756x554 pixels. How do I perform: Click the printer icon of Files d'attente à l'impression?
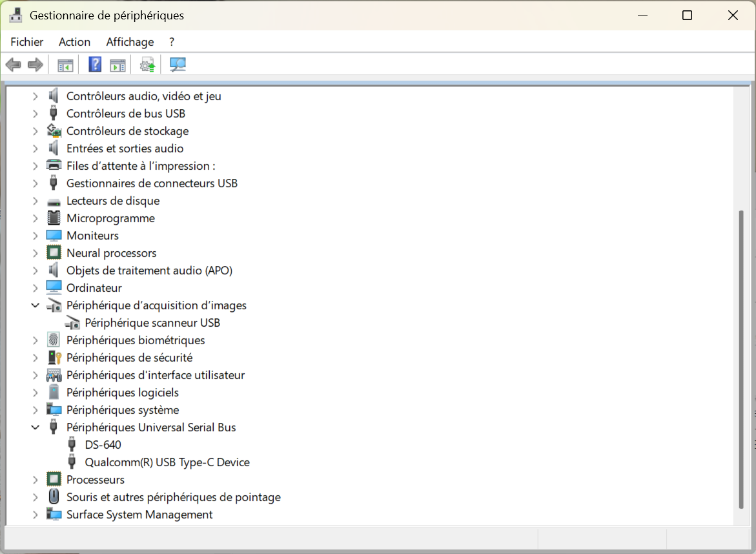(54, 165)
